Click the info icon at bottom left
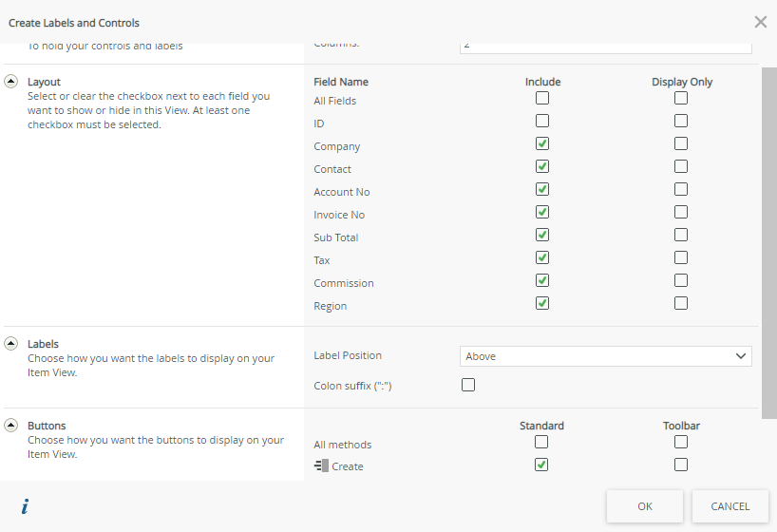 click(25, 506)
